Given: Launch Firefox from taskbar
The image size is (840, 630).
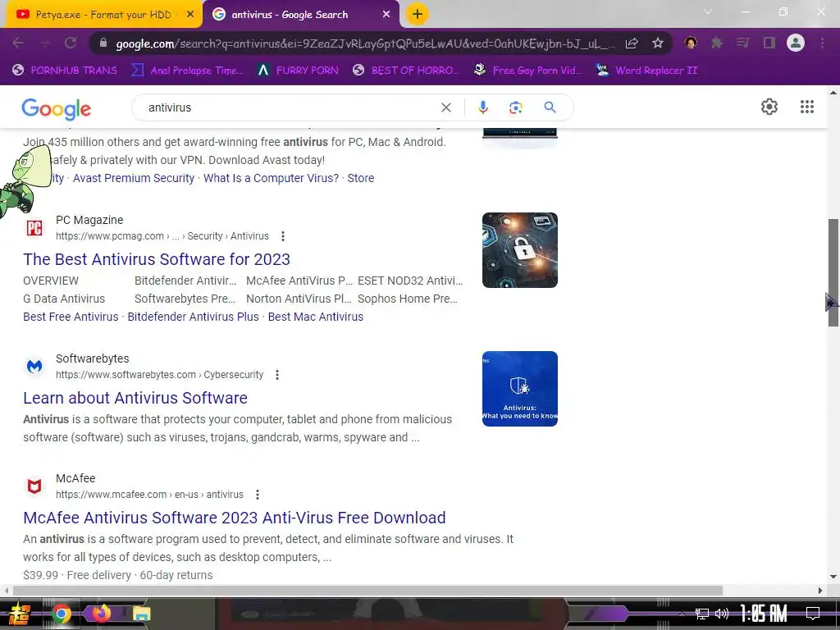Looking at the screenshot, I should click(x=101, y=614).
